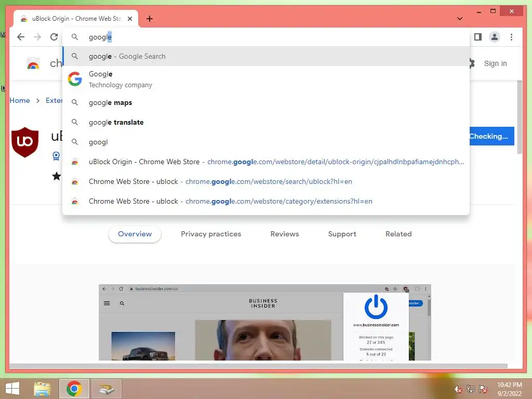Open File Explorer from the taskbar
Viewport: 532px width, 399px height.
coord(42,389)
